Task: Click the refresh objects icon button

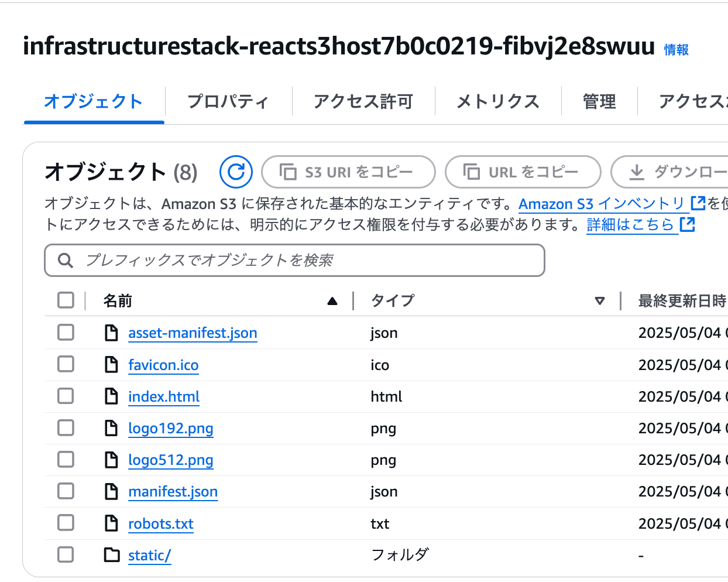Action: click(236, 172)
